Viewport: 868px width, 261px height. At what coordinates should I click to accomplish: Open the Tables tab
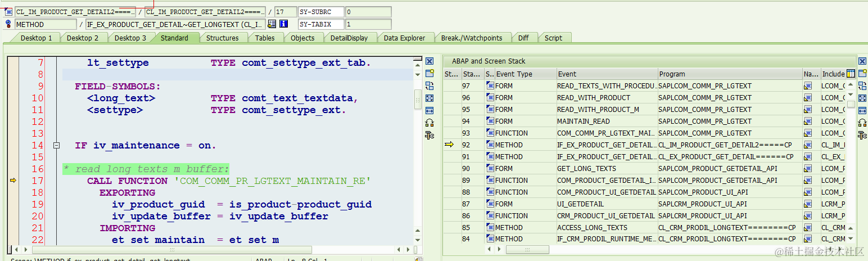point(265,38)
